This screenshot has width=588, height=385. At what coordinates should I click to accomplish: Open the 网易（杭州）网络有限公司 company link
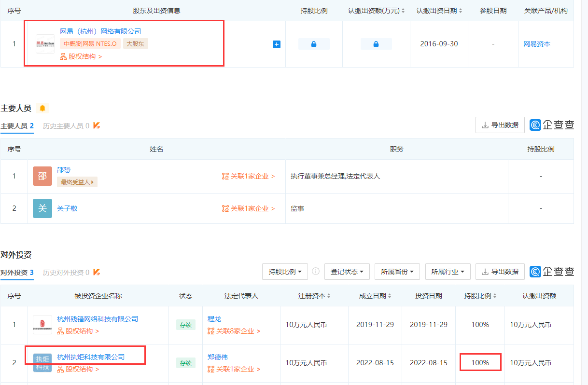pos(100,31)
